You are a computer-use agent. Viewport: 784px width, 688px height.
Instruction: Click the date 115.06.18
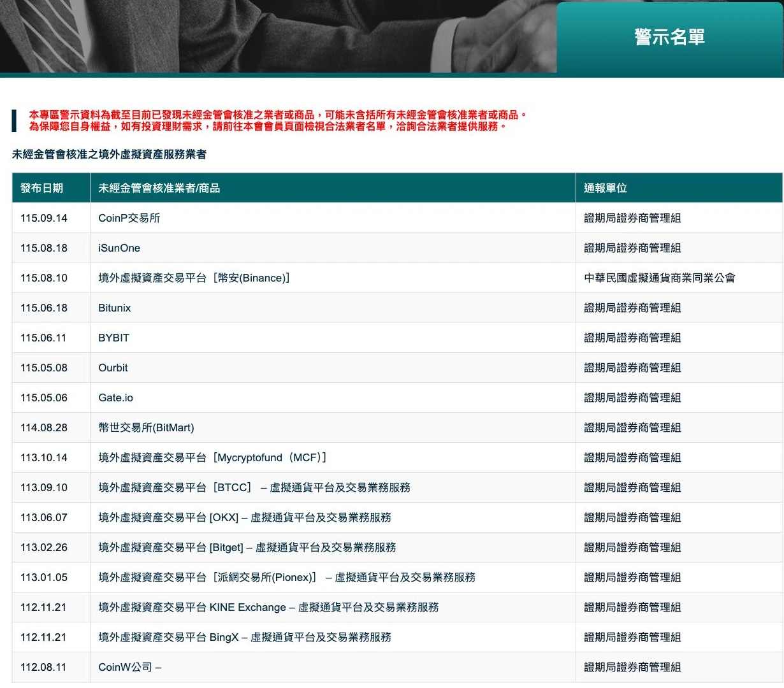(44, 308)
